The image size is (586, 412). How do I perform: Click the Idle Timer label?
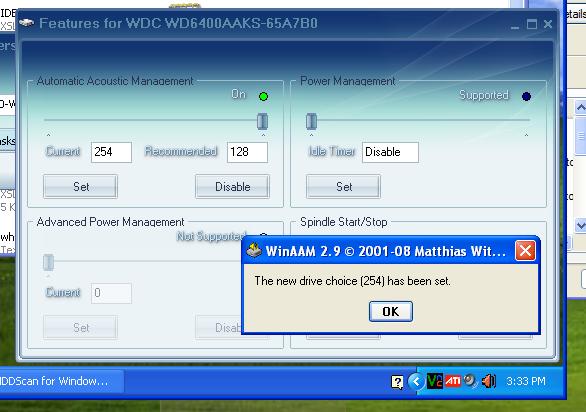point(332,151)
